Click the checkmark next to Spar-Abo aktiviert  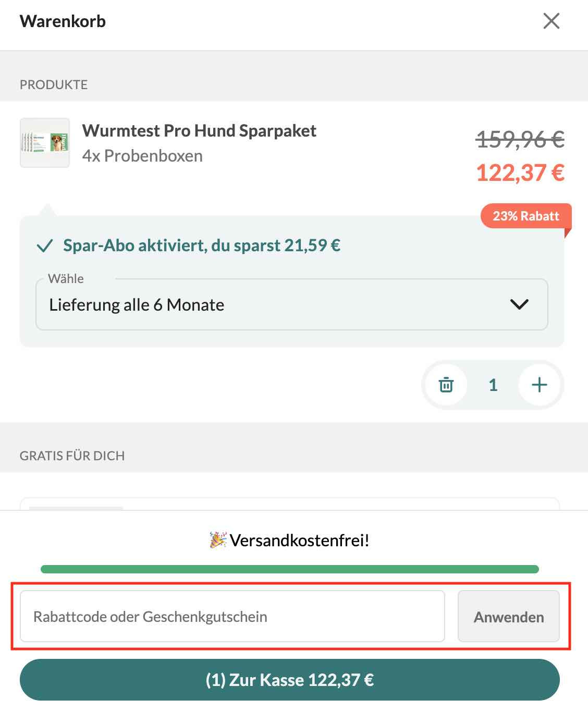point(46,245)
